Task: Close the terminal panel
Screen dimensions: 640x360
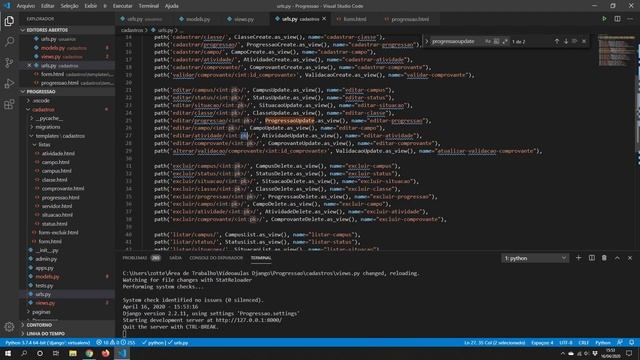Action: tap(630, 258)
